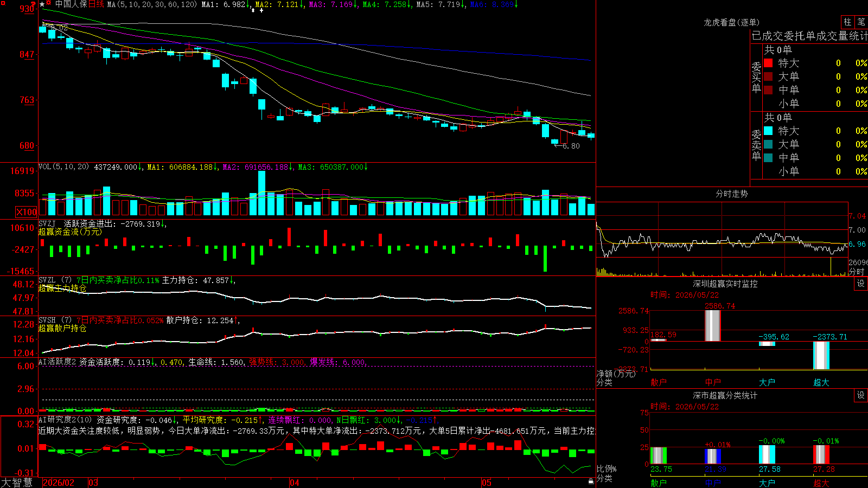Switch 龙虎看盘 to 柱 view

coord(847,22)
